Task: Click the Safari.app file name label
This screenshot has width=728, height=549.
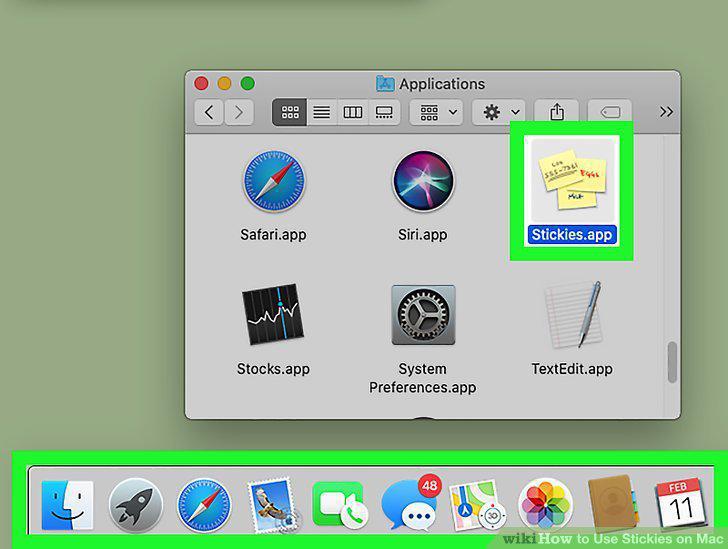Action: click(x=273, y=235)
